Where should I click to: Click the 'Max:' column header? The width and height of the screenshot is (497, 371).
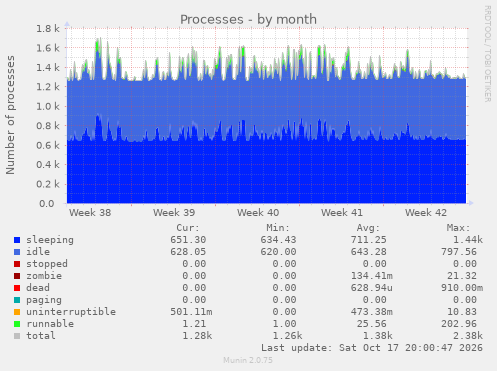coord(458,228)
